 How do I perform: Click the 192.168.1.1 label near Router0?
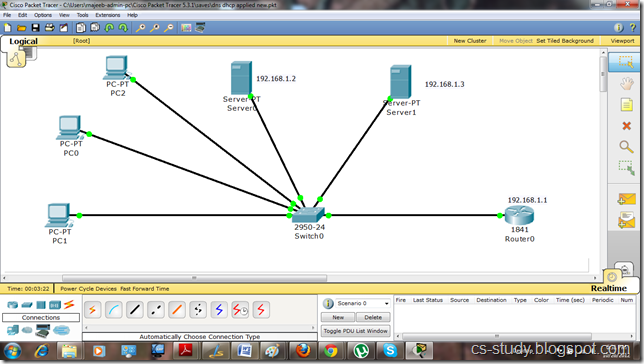pos(527,200)
